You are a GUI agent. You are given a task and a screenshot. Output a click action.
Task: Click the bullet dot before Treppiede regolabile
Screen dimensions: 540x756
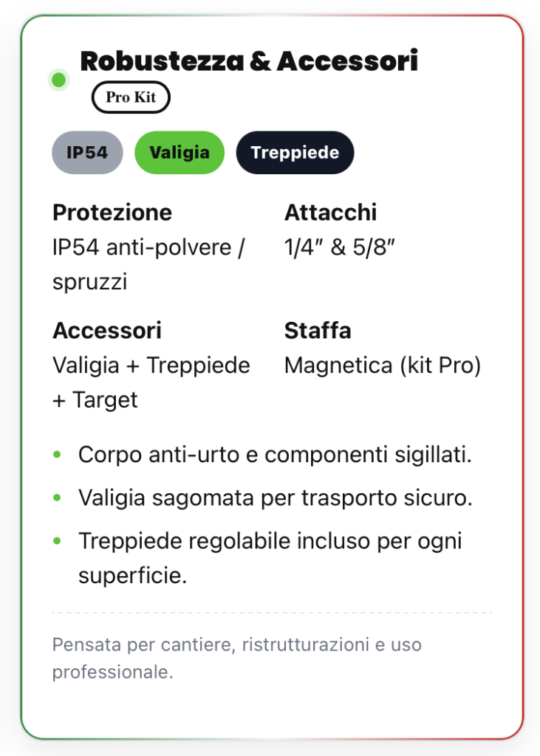tap(57, 541)
